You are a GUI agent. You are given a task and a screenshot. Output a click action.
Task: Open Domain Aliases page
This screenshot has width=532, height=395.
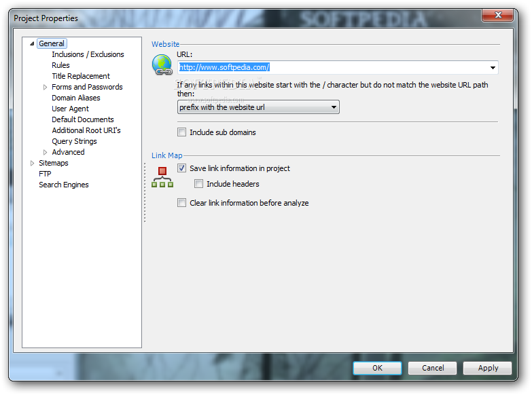coord(76,98)
